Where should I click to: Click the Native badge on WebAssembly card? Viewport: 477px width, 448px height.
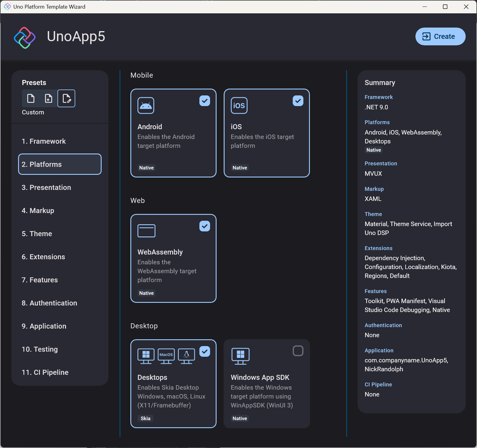tap(146, 293)
